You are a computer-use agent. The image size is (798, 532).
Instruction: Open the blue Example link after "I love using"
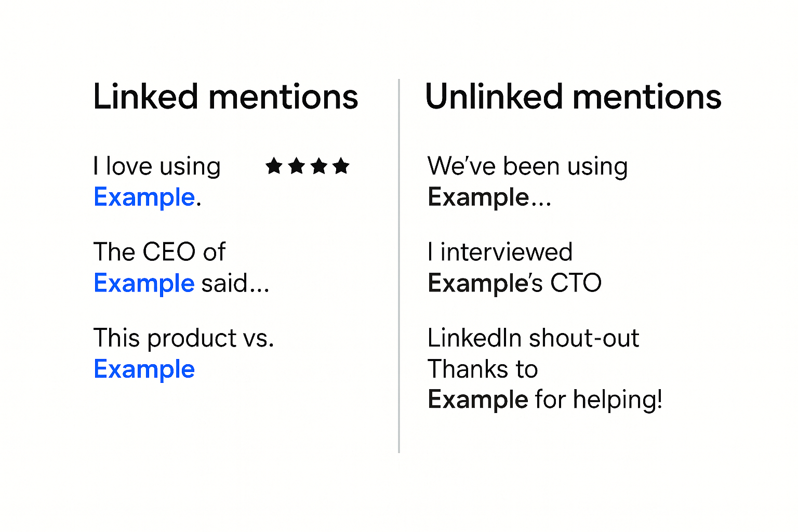144,197
